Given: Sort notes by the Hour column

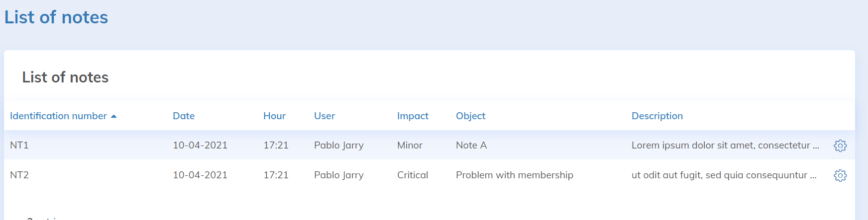Looking at the screenshot, I should click(274, 116).
